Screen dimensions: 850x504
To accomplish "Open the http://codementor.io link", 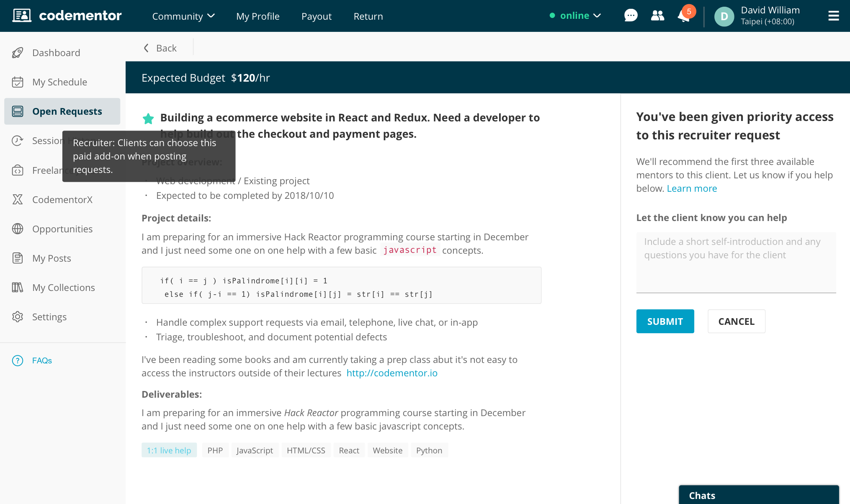I will pos(392,373).
